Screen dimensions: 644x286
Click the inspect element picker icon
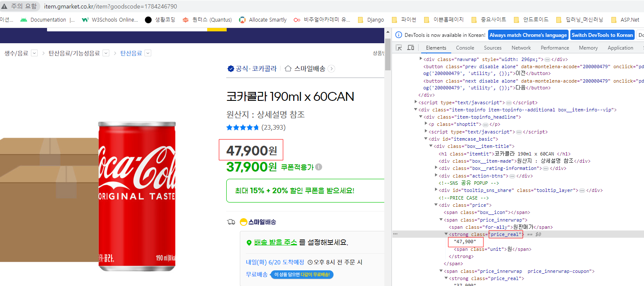(399, 48)
